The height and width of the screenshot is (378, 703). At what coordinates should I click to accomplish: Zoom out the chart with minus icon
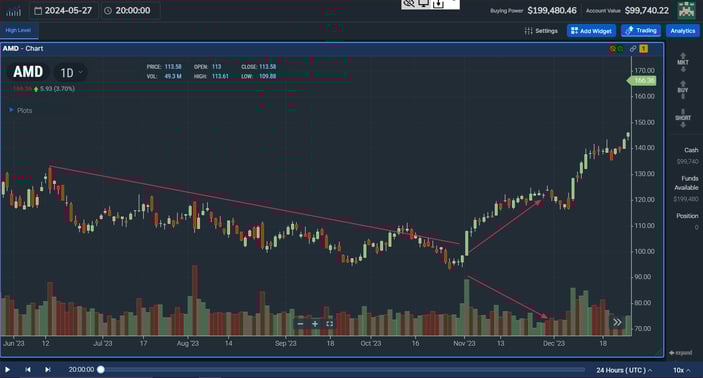[x=300, y=324]
